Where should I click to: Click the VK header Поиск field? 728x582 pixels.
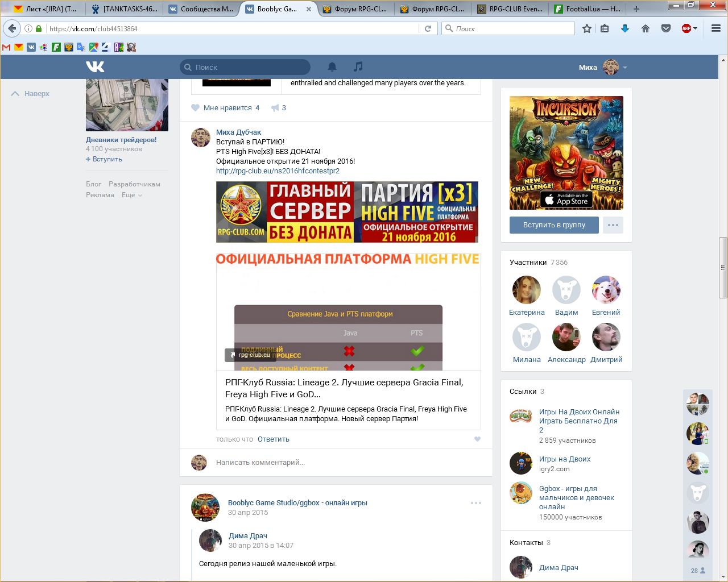pos(245,67)
